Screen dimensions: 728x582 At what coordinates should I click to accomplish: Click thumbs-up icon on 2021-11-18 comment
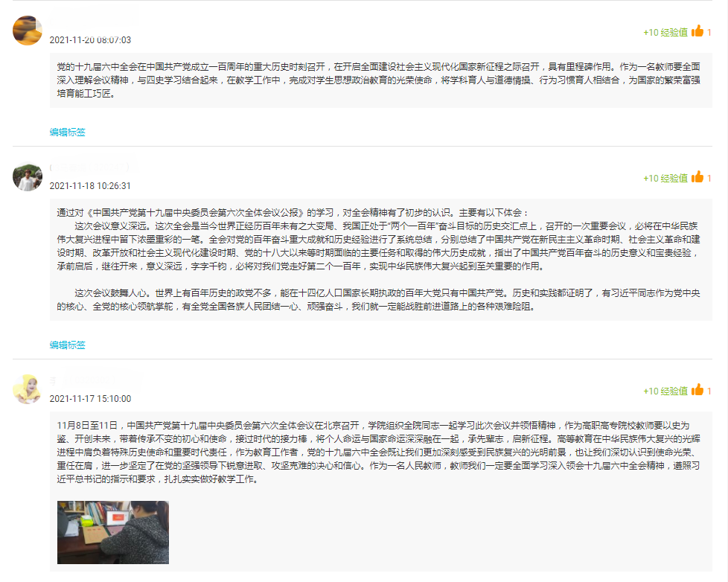click(697, 177)
